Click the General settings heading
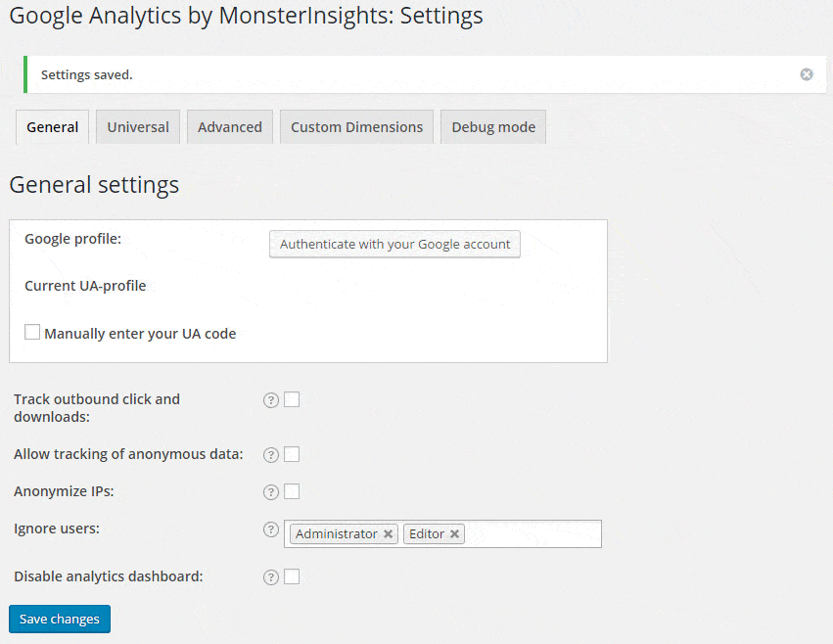Image resolution: width=833 pixels, height=644 pixels. pos(94,185)
